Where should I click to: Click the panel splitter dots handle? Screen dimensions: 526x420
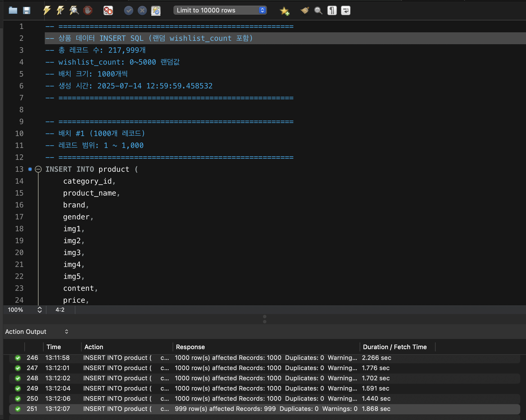[x=265, y=319]
